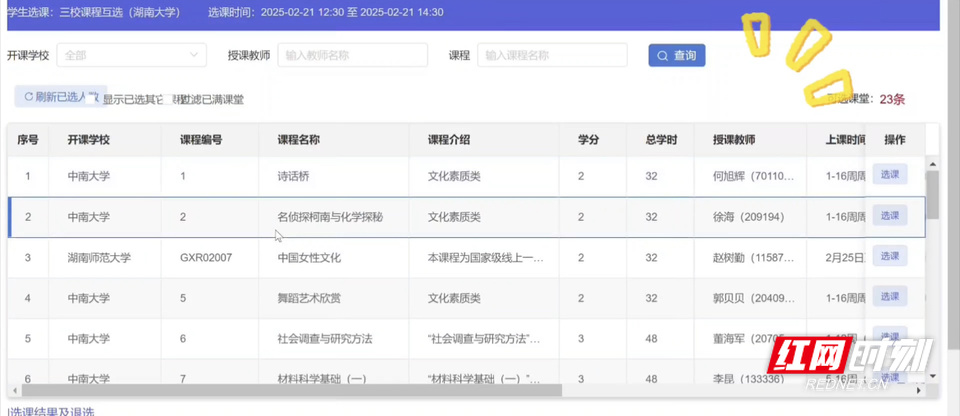This screenshot has height=416, width=960.
Task: Click the 选课时间 text in the header
Action: 326,12
